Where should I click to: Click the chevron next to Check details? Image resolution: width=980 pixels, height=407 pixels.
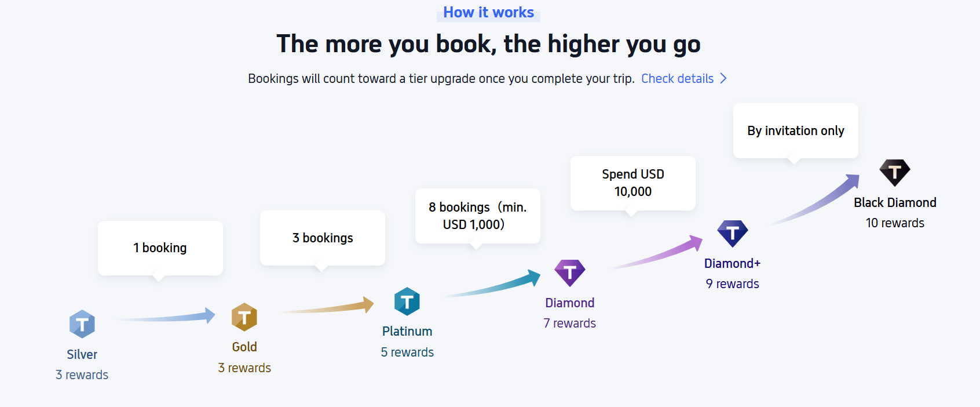(723, 78)
